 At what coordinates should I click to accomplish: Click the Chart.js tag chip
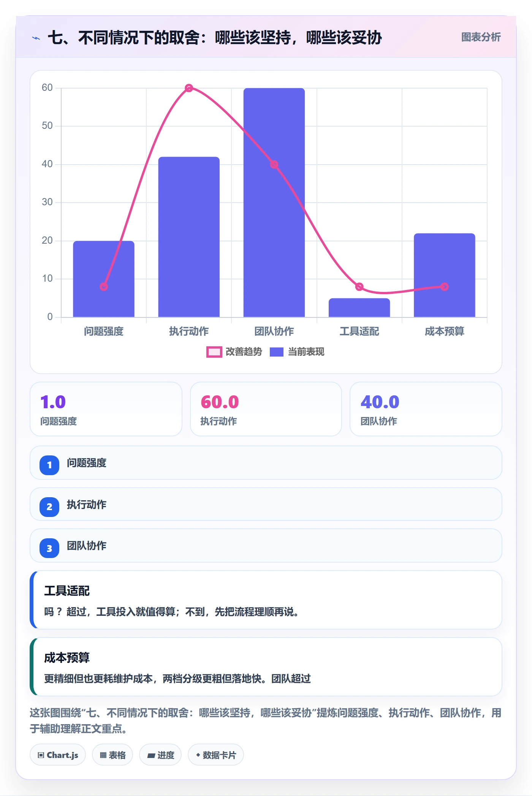58,755
